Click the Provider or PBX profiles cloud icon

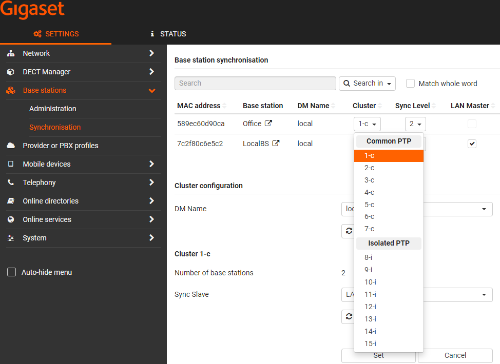pos(11,146)
